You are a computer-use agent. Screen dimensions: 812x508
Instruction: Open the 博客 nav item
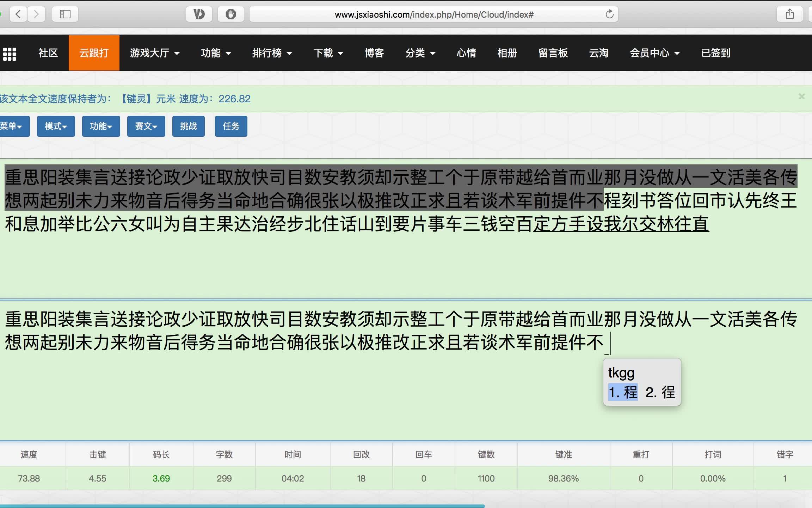pyautogui.click(x=374, y=53)
